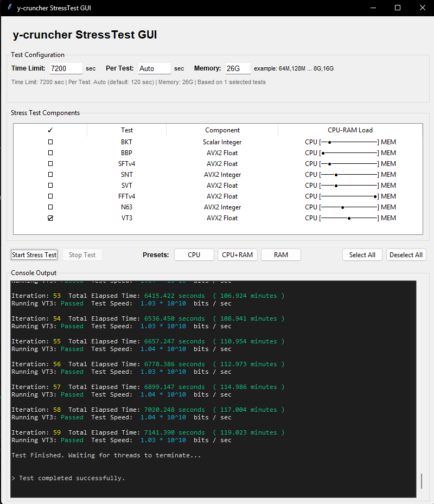
Task: Click the FFTv4 row CPU-MEM load indicator
Action: tap(350, 196)
